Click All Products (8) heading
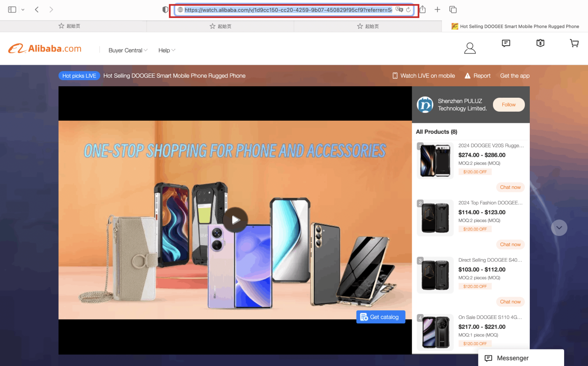This screenshot has height=366, width=588. point(436,132)
